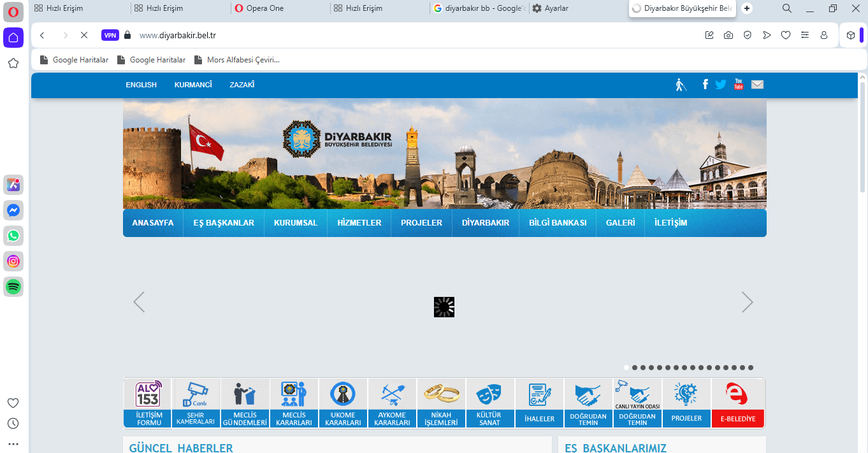Show previous slide with left arrow
The image size is (868, 453).
pyautogui.click(x=139, y=302)
